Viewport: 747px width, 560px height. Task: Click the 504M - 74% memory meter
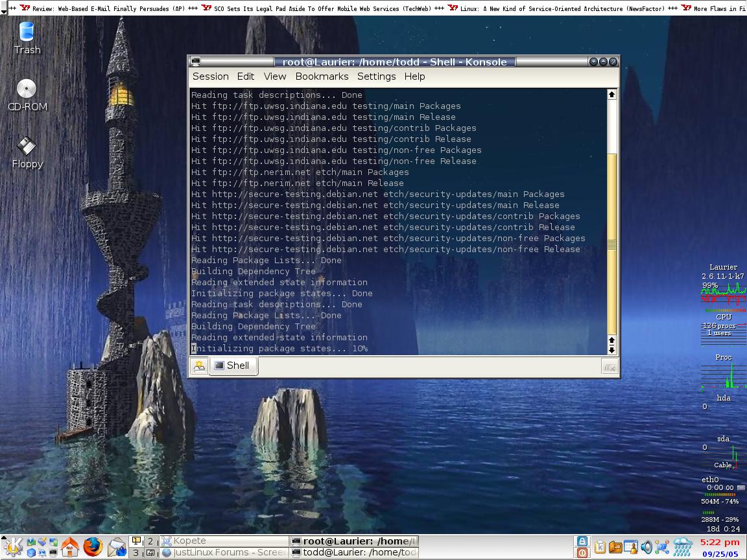[720, 502]
